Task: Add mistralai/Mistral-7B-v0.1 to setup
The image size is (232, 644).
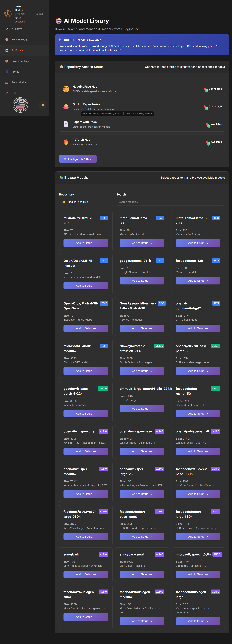Action: pyautogui.click(x=86, y=243)
